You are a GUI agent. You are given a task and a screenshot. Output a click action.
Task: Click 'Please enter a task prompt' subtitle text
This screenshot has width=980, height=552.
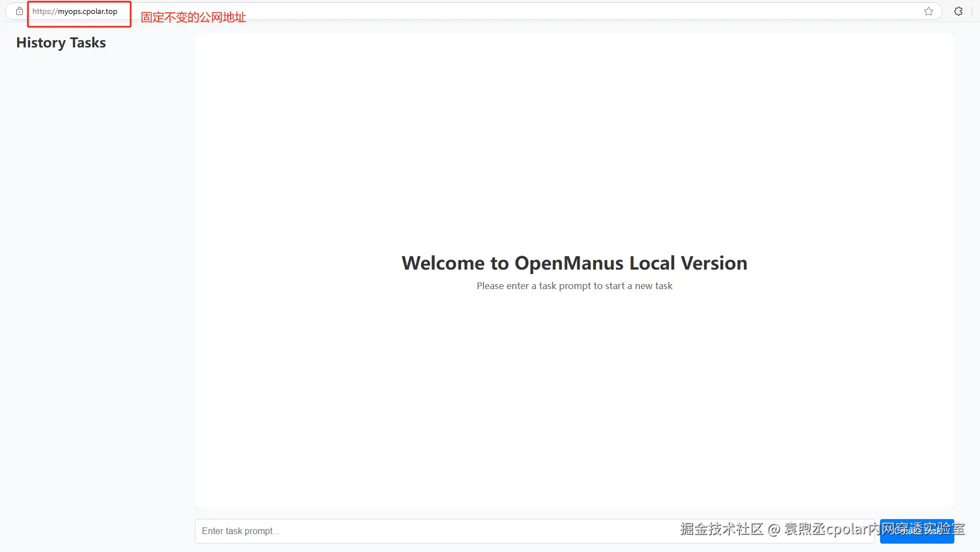pyautogui.click(x=575, y=286)
